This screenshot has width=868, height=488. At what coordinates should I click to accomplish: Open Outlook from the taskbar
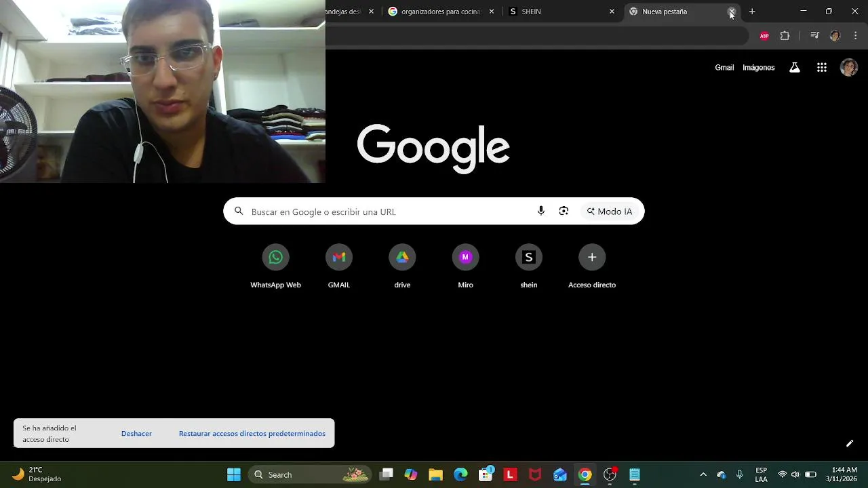coord(560,474)
